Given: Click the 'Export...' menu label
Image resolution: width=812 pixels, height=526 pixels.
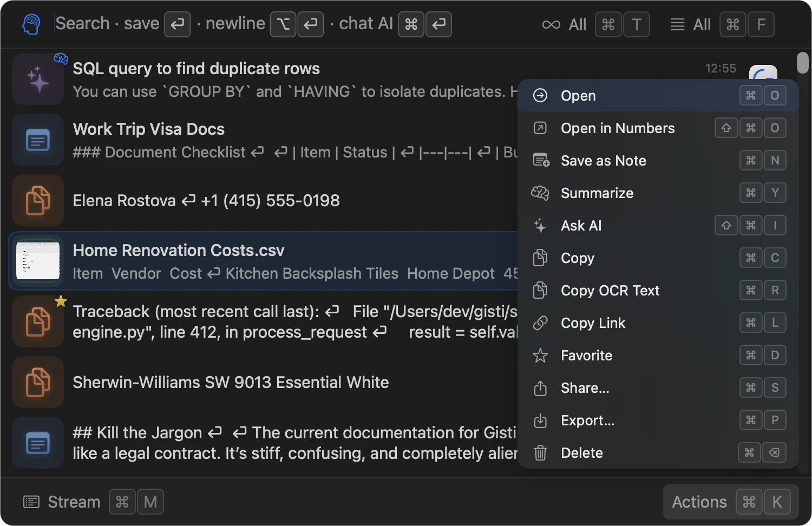Looking at the screenshot, I should [588, 420].
